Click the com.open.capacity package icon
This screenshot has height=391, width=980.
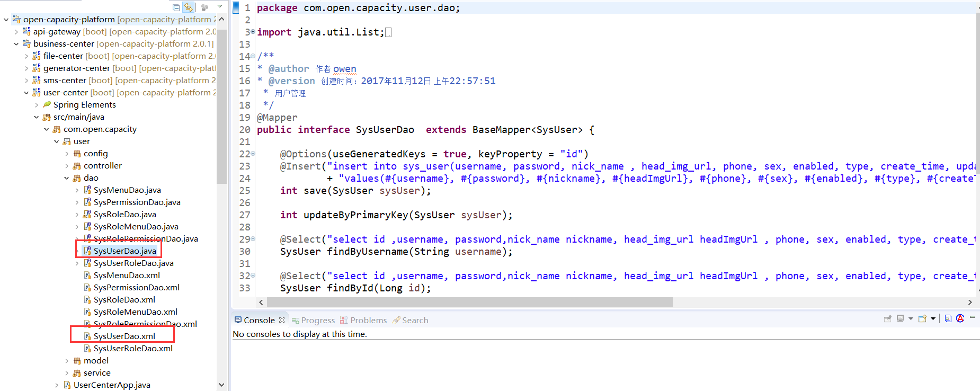pyautogui.click(x=57, y=129)
